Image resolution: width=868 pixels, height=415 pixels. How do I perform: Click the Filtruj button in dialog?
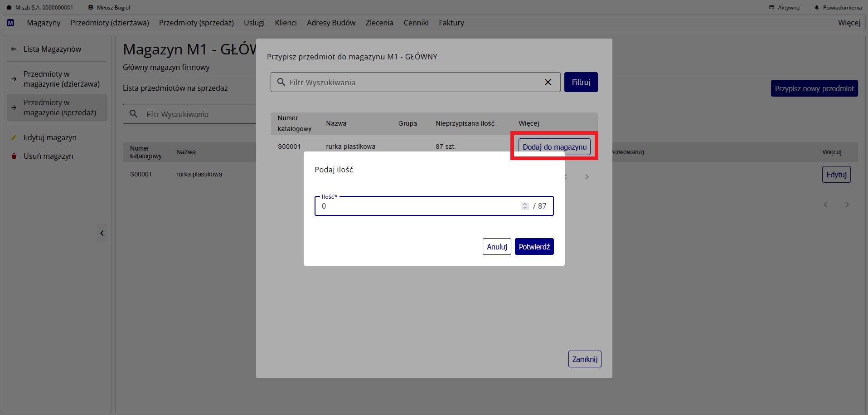(x=581, y=82)
